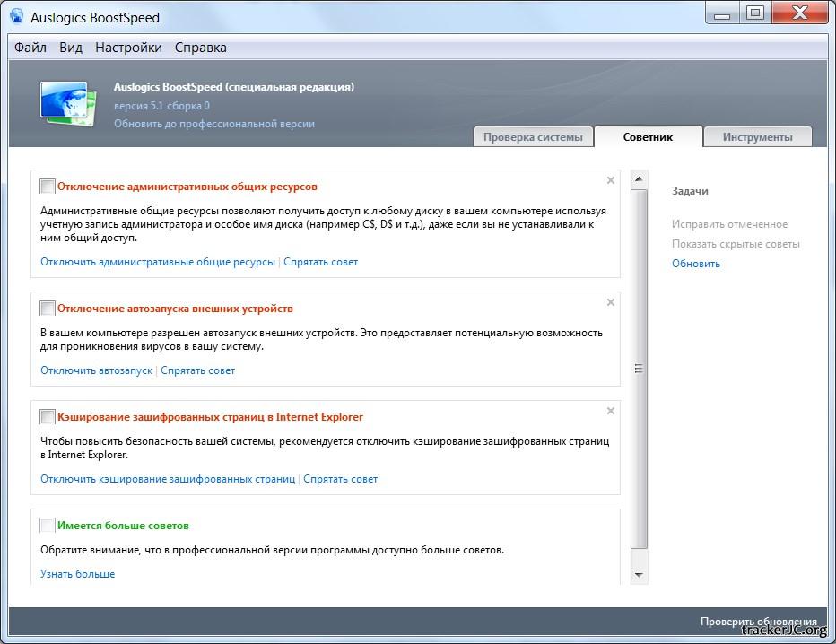Image resolution: width=836 pixels, height=644 pixels.
Task: Click Узнать больше link
Action: point(77,574)
